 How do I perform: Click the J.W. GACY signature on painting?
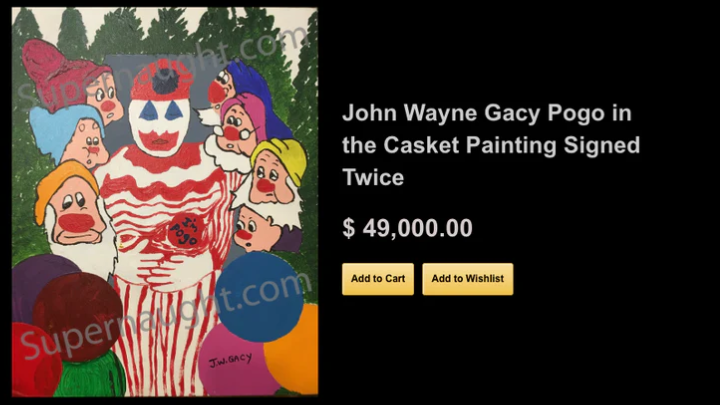coord(230,360)
